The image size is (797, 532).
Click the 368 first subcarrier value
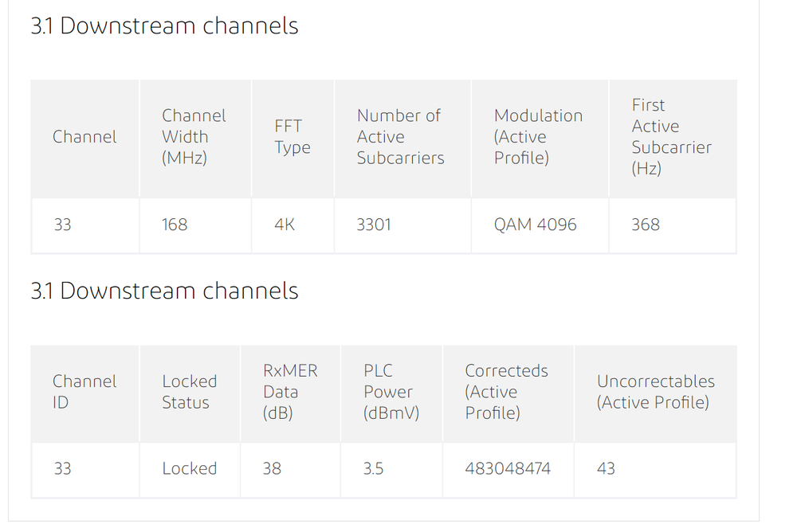(x=646, y=225)
